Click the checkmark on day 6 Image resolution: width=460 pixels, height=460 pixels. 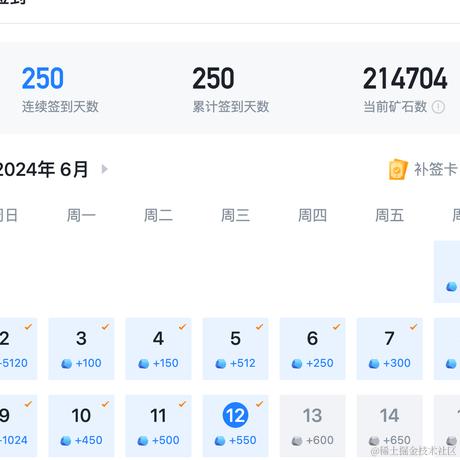(x=336, y=327)
